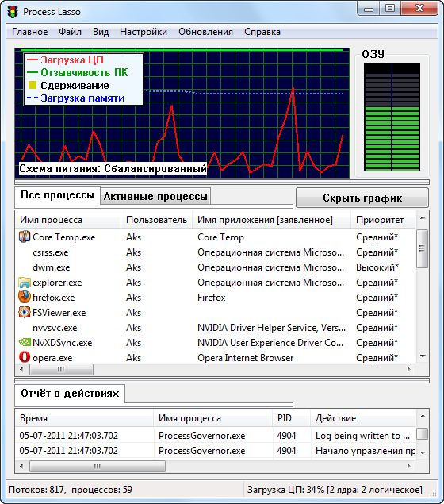
Task: Click the window resize grip in status bar
Action: (x=434, y=493)
